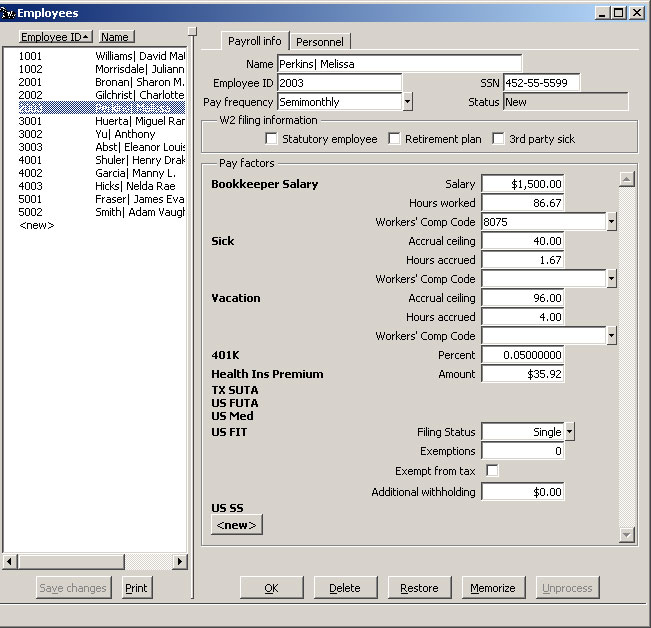This screenshot has height=628, width=651.
Task: Tick the Statutory employee checkbox
Action: pos(271,139)
